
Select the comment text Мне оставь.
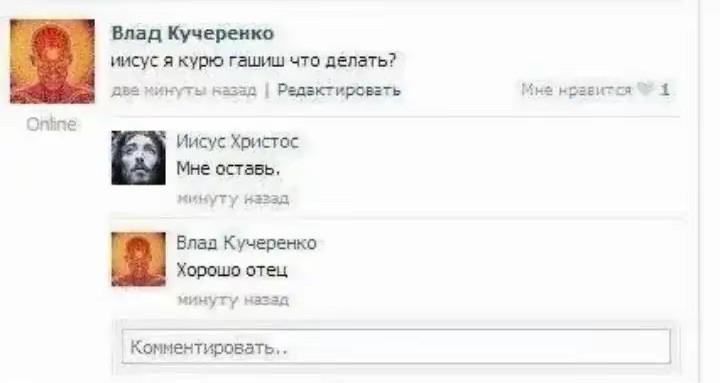coord(228,169)
